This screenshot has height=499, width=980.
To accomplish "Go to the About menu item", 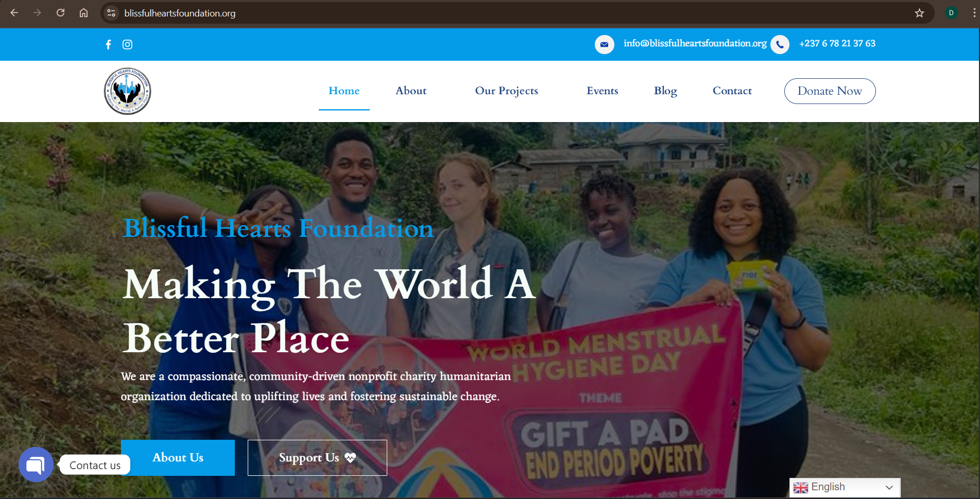I will tap(411, 91).
